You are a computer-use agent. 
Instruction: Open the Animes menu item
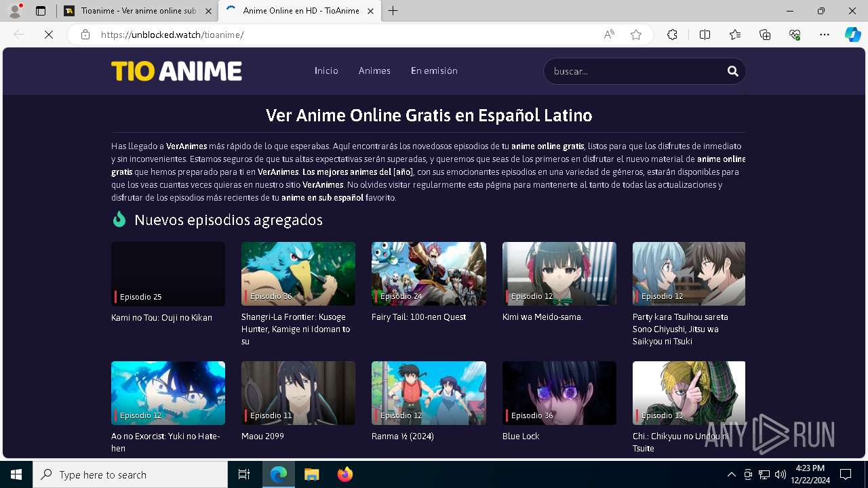pyautogui.click(x=374, y=70)
